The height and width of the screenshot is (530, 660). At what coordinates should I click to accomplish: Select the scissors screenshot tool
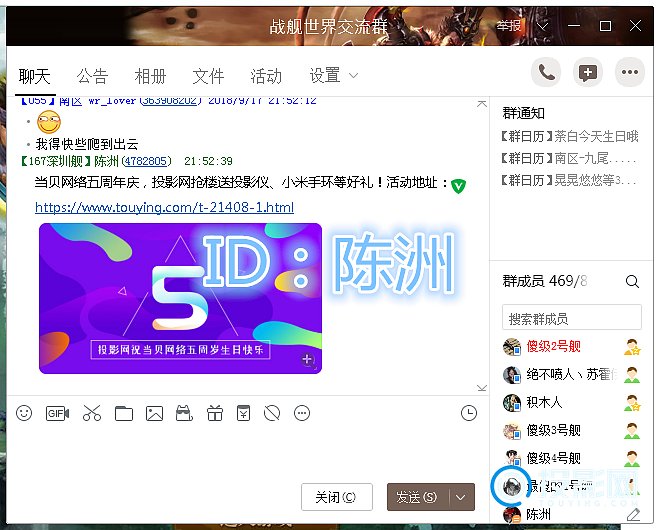click(x=92, y=413)
